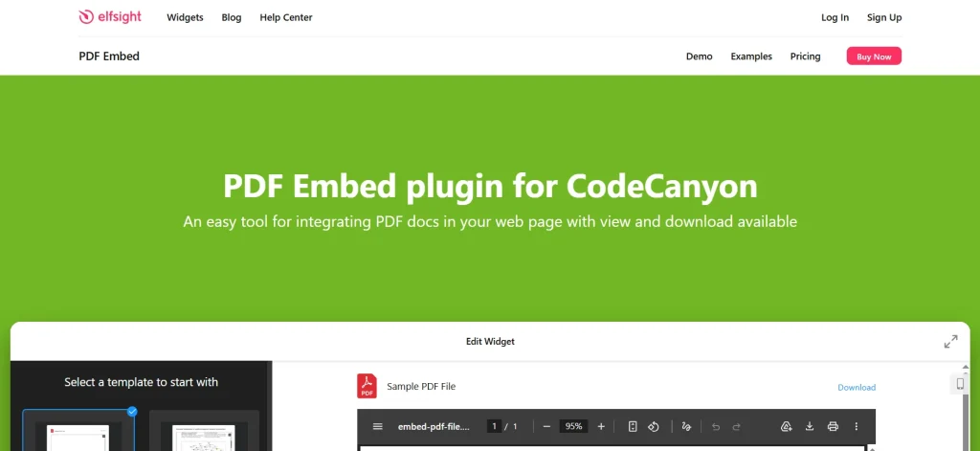Click the Sample PDF File label
This screenshot has height=451, width=980.
[421, 387]
